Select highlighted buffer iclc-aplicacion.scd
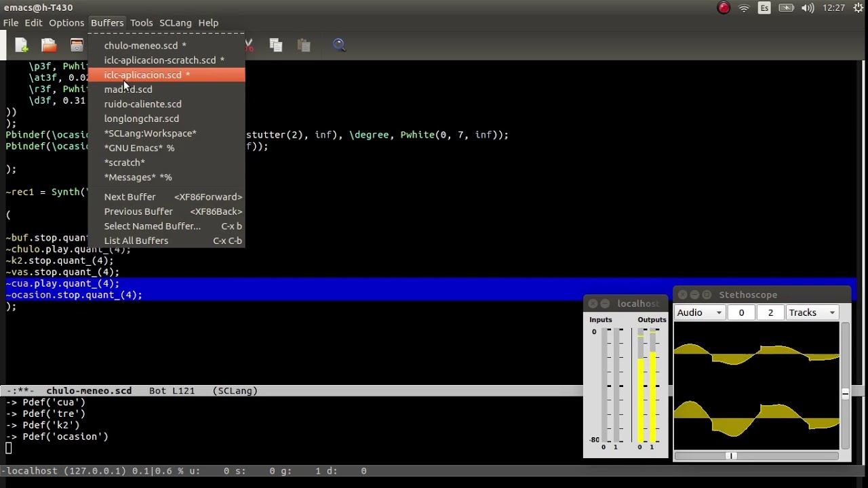The width and height of the screenshot is (868, 488). 166,75
